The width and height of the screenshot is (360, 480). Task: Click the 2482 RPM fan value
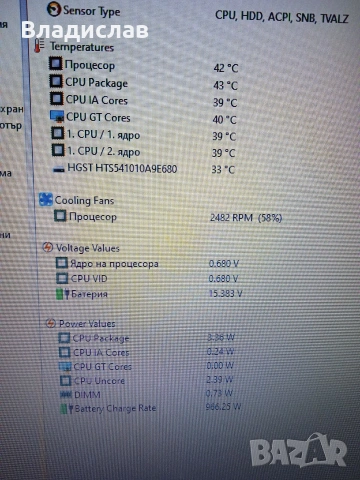tap(231, 218)
